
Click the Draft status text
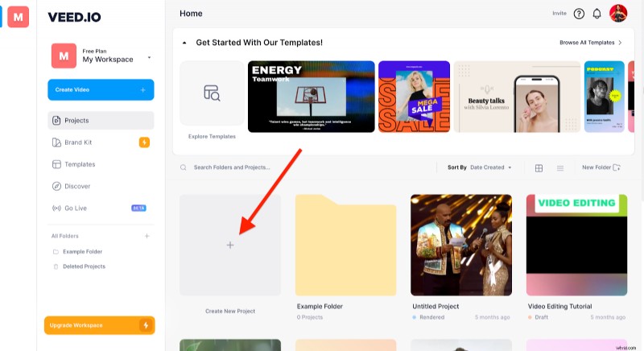[x=541, y=317]
